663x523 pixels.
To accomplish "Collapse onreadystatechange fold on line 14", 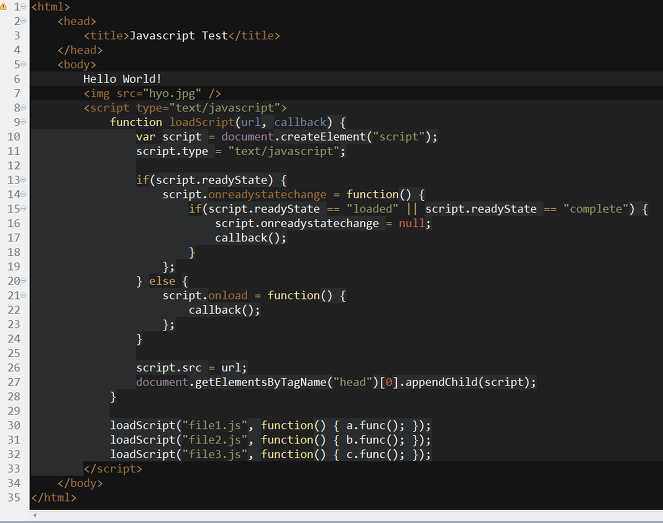I will point(23,194).
